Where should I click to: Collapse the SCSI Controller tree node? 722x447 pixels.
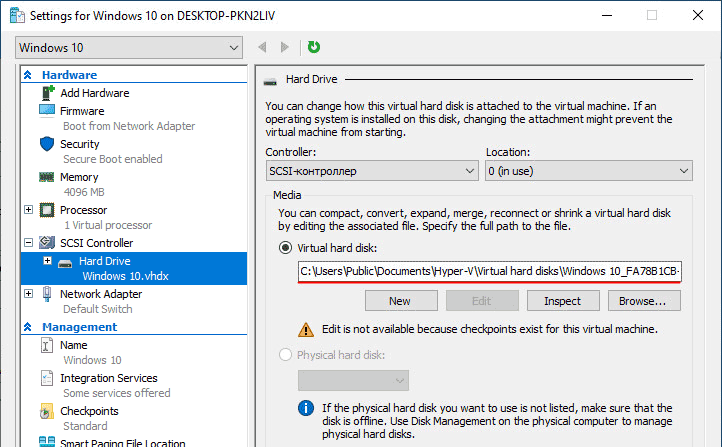pos(29,242)
